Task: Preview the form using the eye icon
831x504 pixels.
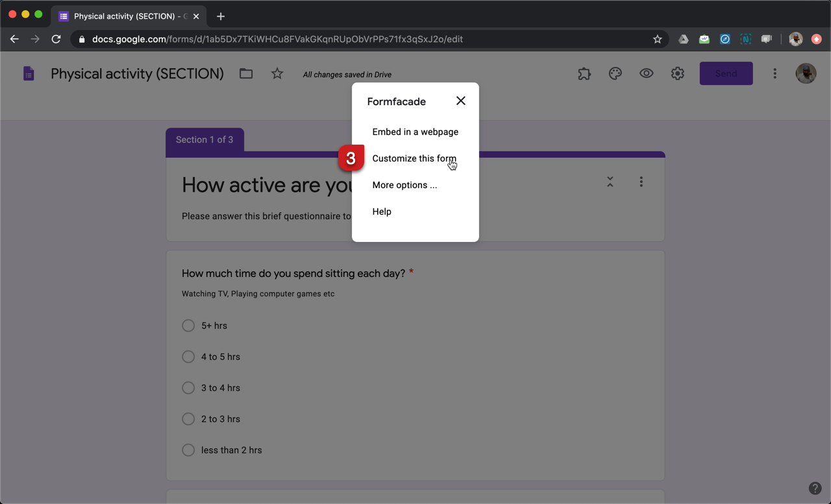Action: tap(646, 73)
